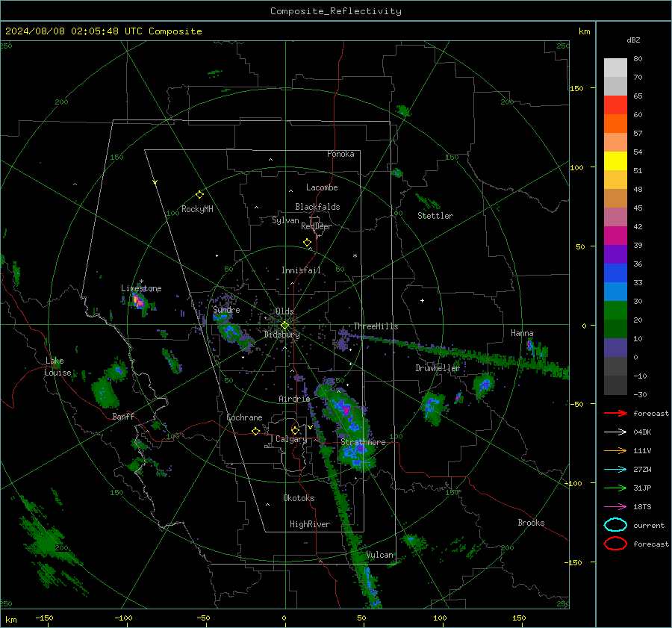Click the storm cell southwest of Sundre
This screenshot has height=628, width=672.
(231, 331)
